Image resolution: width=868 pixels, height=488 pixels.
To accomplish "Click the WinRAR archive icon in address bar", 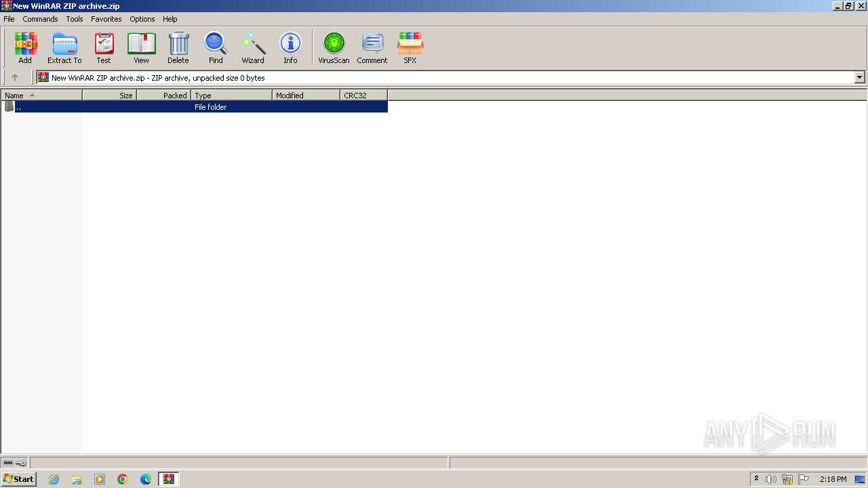I will coord(43,77).
